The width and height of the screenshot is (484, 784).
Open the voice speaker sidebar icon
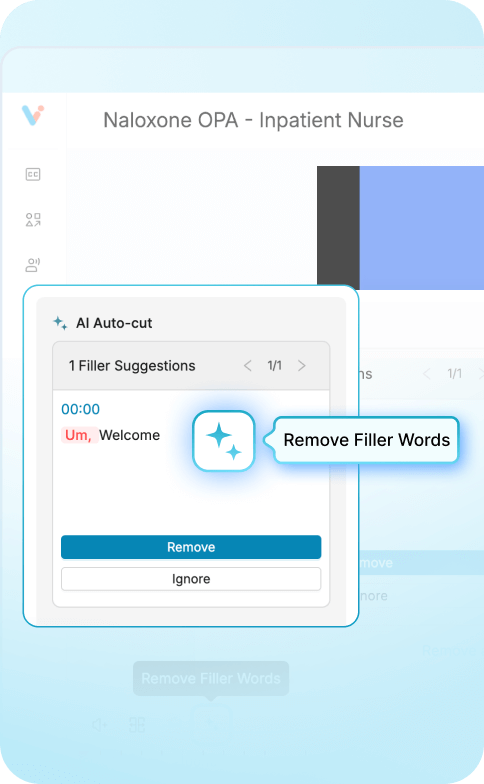tap(33, 265)
